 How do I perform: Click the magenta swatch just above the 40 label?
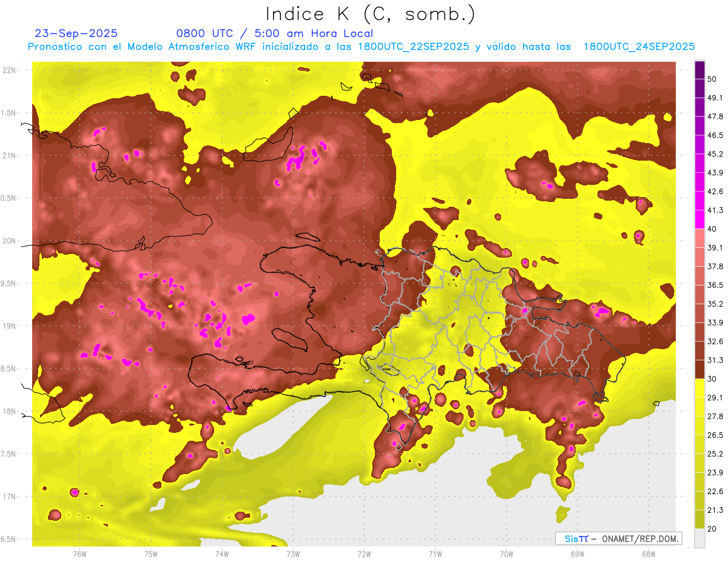[699, 218]
